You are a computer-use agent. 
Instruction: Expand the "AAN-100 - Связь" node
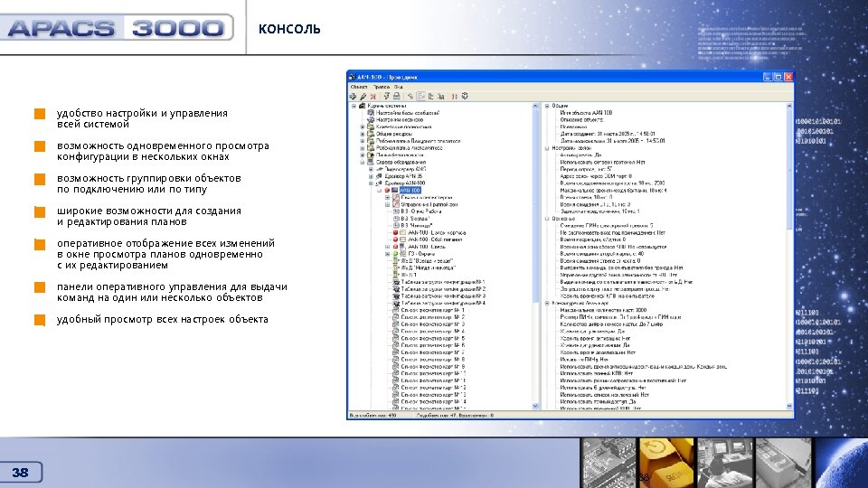(x=388, y=247)
